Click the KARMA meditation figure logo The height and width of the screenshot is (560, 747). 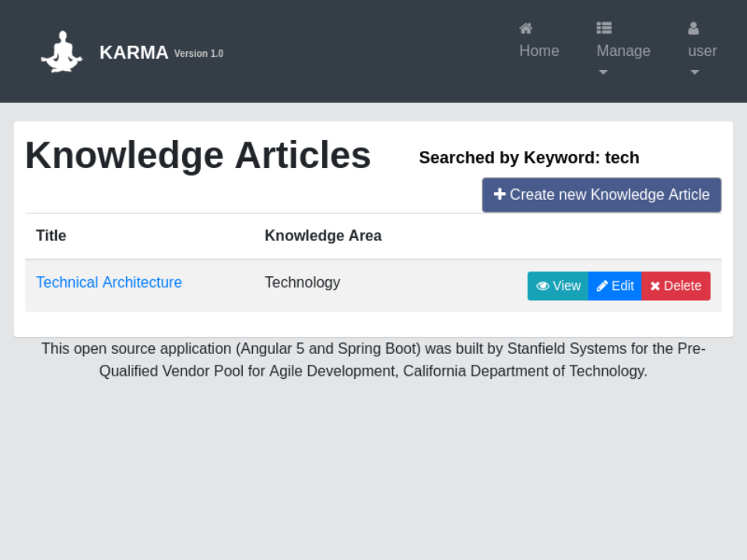point(61,52)
